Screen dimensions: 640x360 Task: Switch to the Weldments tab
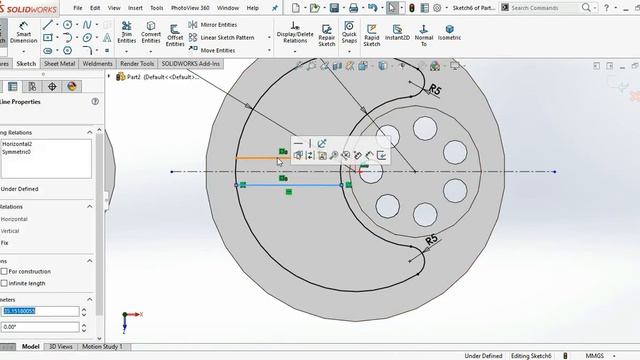click(97, 64)
